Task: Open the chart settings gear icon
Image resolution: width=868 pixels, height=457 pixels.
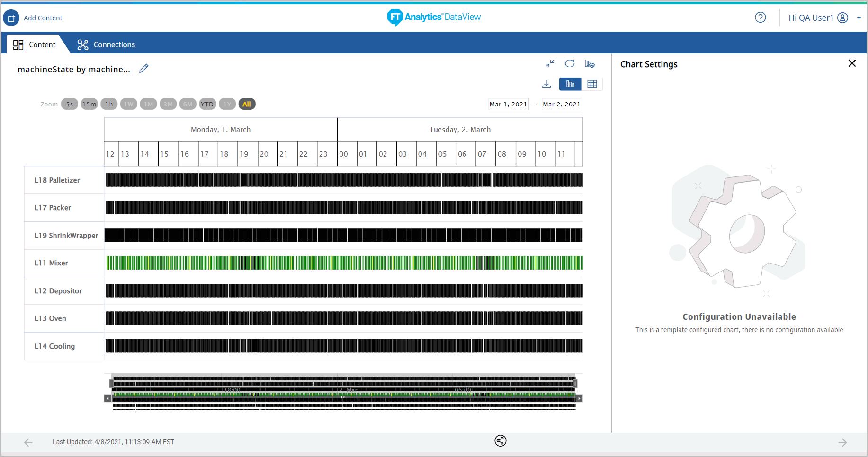Action: (590, 63)
